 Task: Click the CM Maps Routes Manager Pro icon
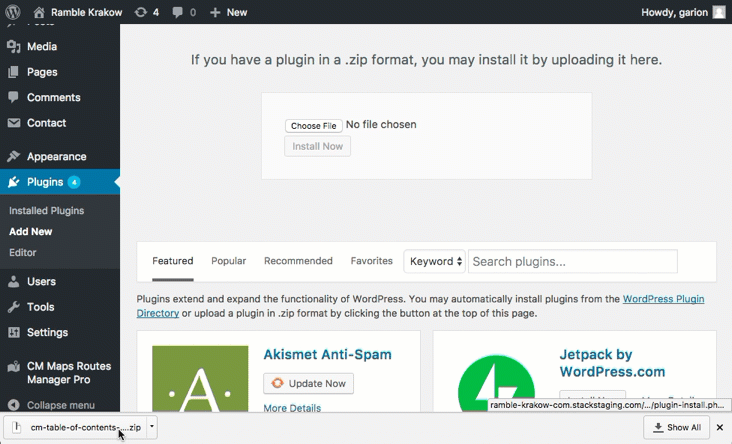click(14, 366)
